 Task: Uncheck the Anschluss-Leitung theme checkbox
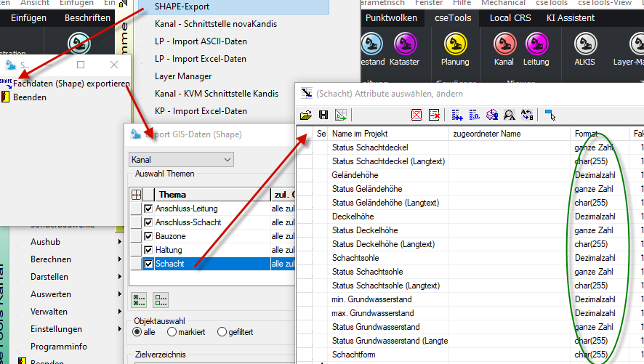[148, 209]
